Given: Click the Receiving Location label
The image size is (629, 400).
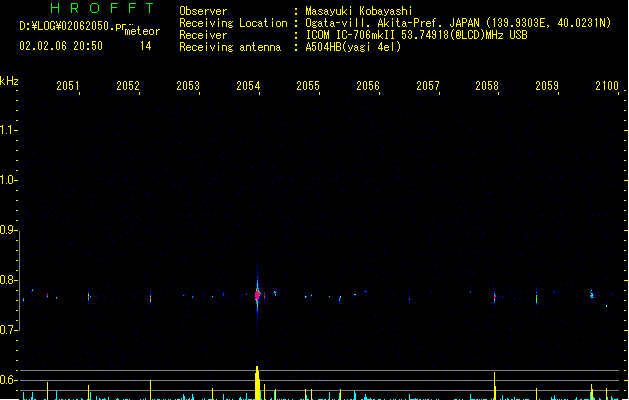Looking at the screenshot, I should point(233,23).
